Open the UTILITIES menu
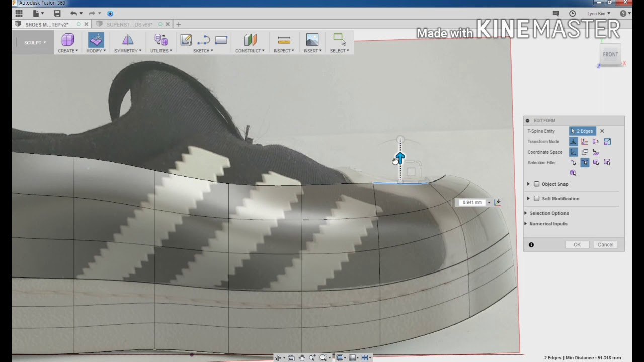Image resolution: width=644 pixels, height=362 pixels. coord(161,51)
